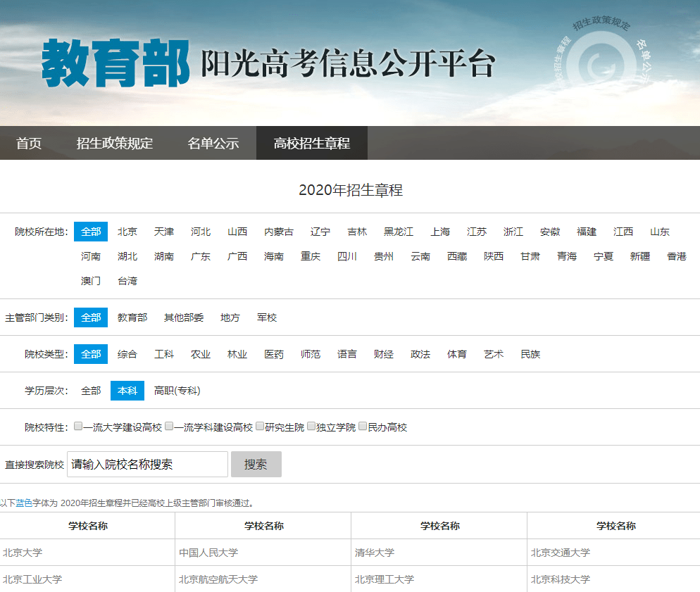Filter location by 澳门
This screenshot has width=700, height=592.
point(91,281)
